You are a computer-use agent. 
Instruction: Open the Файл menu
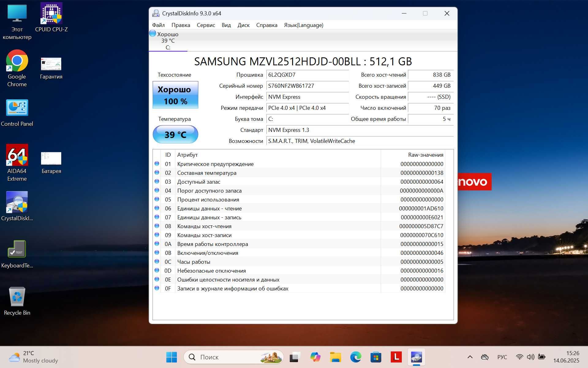point(158,25)
